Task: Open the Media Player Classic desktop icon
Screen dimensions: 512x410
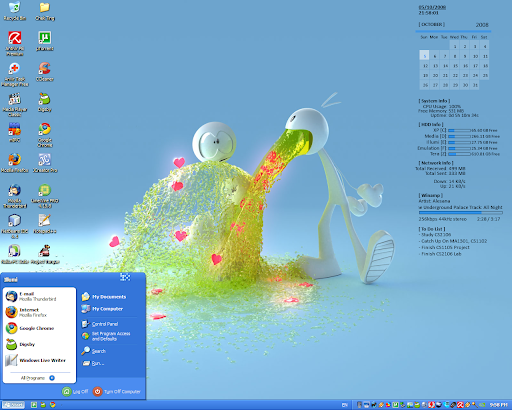Action: (15, 105)
